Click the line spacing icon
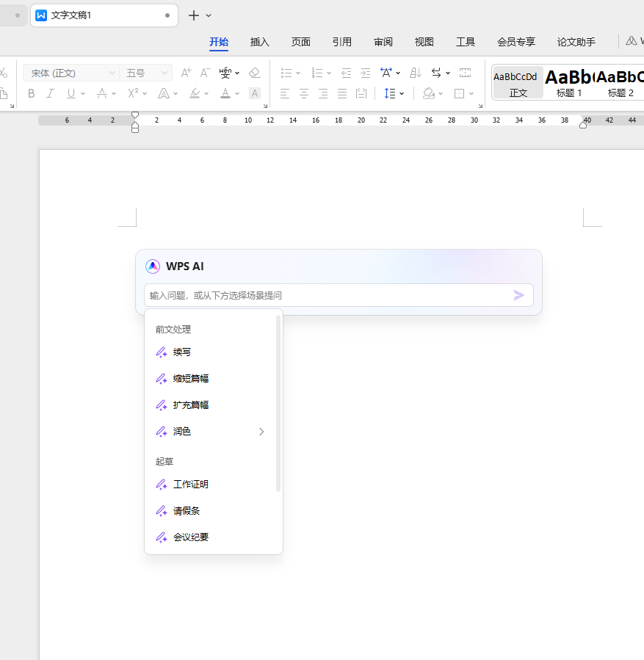Screen dimensions: 644x660 pyautogui.click(x=390, y=93)
